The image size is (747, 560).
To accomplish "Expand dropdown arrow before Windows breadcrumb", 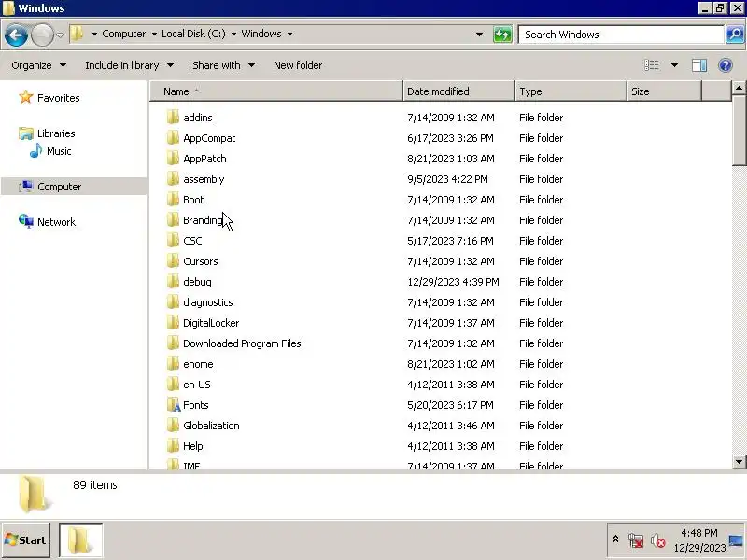I will click(233, 34).
